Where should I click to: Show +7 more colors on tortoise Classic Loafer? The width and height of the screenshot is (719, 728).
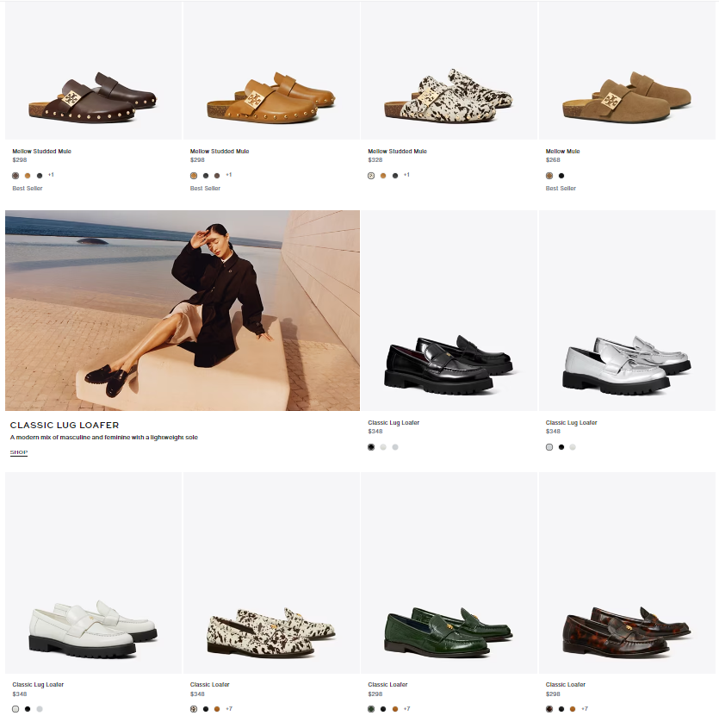tap(585, 709)
